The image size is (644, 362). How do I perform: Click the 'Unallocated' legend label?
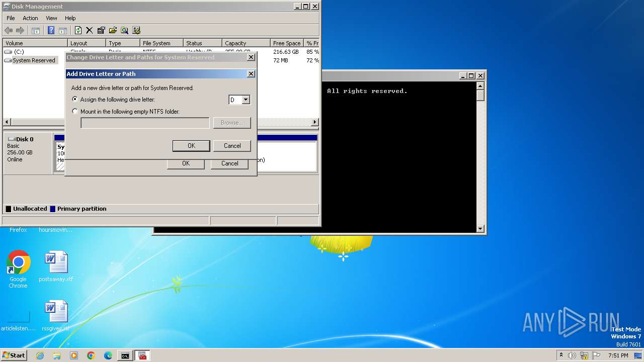click(30, 209)
